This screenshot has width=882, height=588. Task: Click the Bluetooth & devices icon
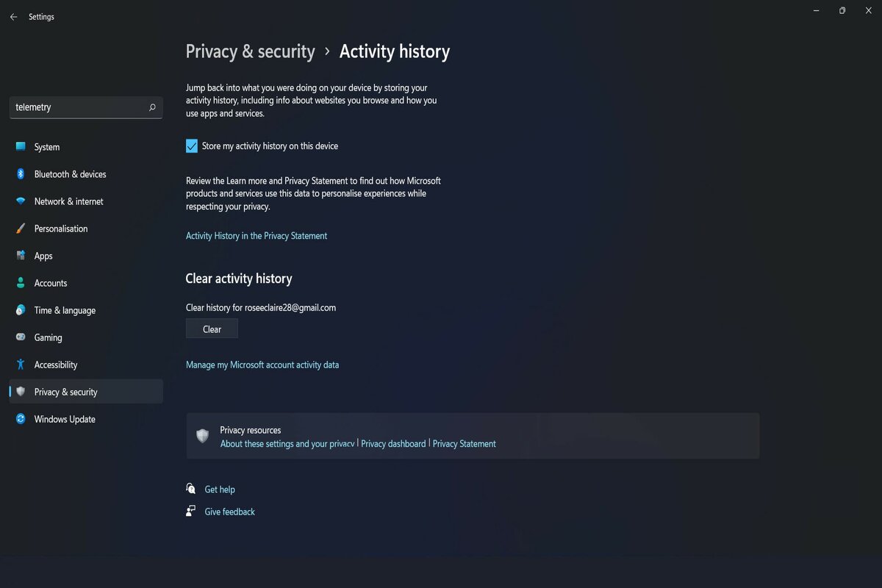point(21,174)
